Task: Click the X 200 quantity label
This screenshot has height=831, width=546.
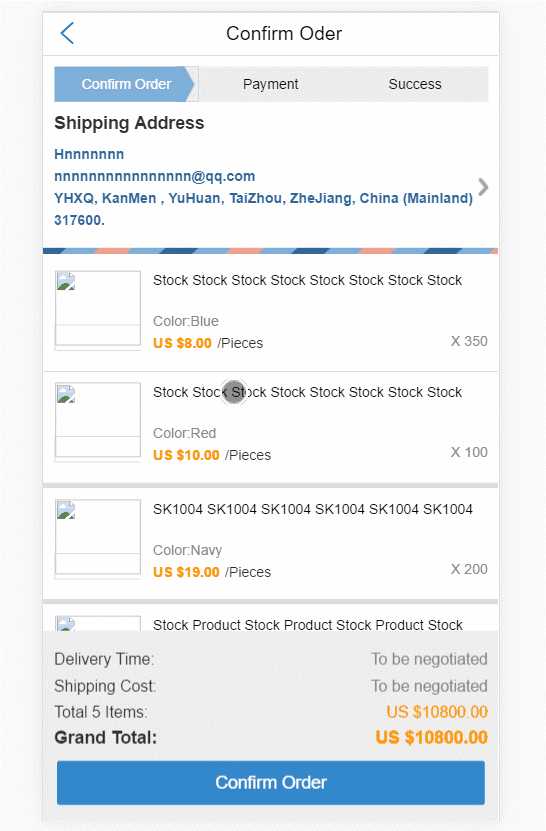Action: [x=469, y=569]
